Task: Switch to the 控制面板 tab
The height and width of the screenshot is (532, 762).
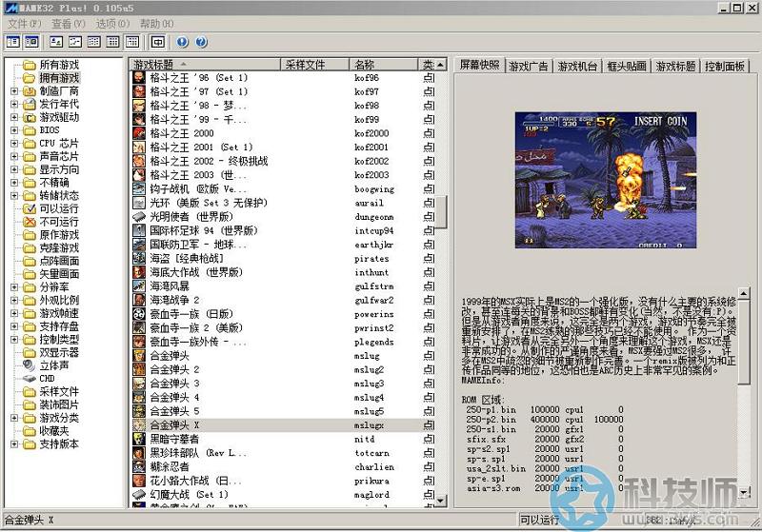Action: coord(725,67)
